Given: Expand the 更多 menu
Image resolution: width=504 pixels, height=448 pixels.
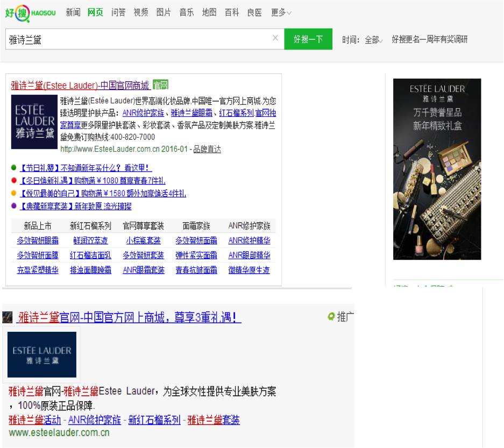Looking at the screenshot, I should pos(281,12).
